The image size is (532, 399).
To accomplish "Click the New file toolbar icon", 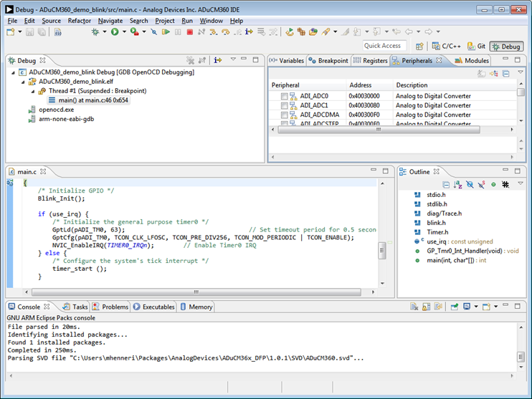I will click(11, 32).
